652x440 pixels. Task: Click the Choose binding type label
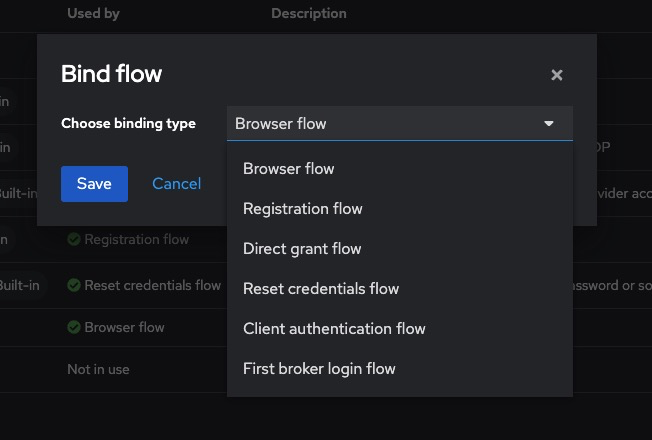point(128,124)
